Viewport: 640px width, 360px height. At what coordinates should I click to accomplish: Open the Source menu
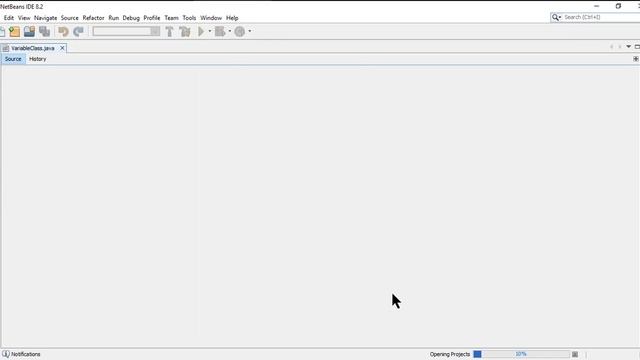coord(69,18)
